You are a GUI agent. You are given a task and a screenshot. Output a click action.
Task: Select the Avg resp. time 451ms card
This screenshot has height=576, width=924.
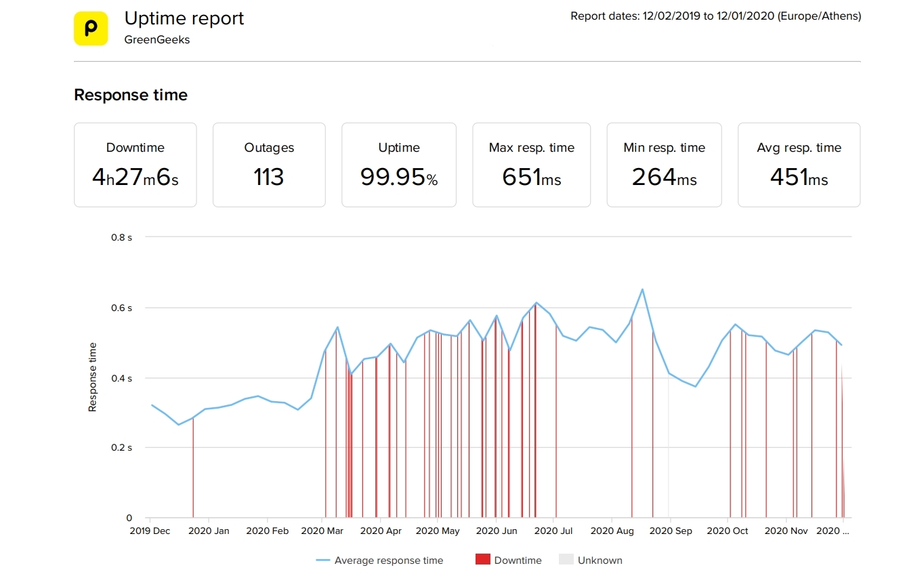pos(799,165)
